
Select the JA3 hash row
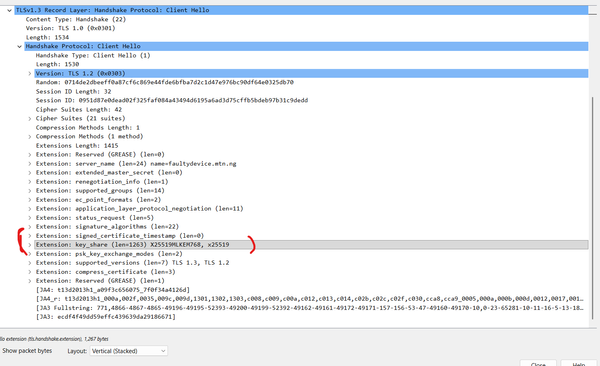click(106, 317)
